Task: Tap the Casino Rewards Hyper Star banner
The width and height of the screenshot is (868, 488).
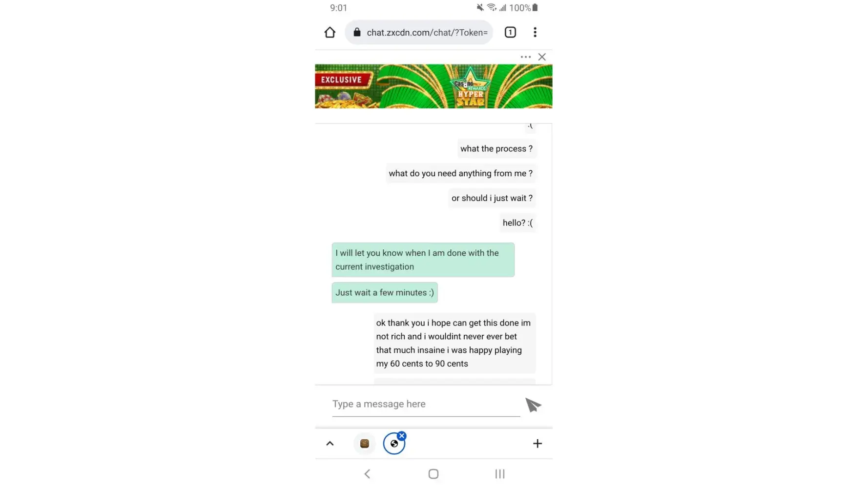Action: pos(434,86)
